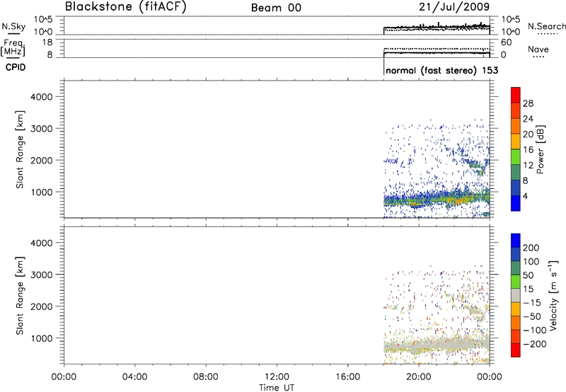
Task: Click the '12:00' time axis tick label
Action: [x=277, y=377]
